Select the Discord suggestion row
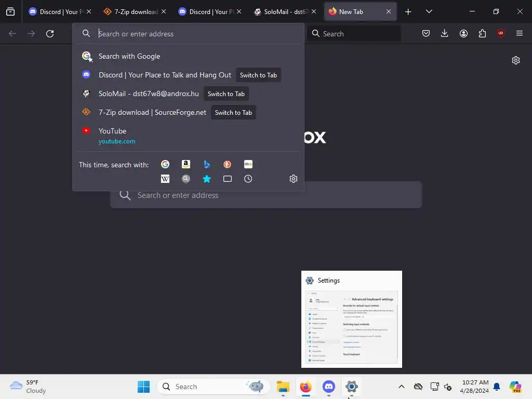532x399 pixels. [x=188, y=75]
